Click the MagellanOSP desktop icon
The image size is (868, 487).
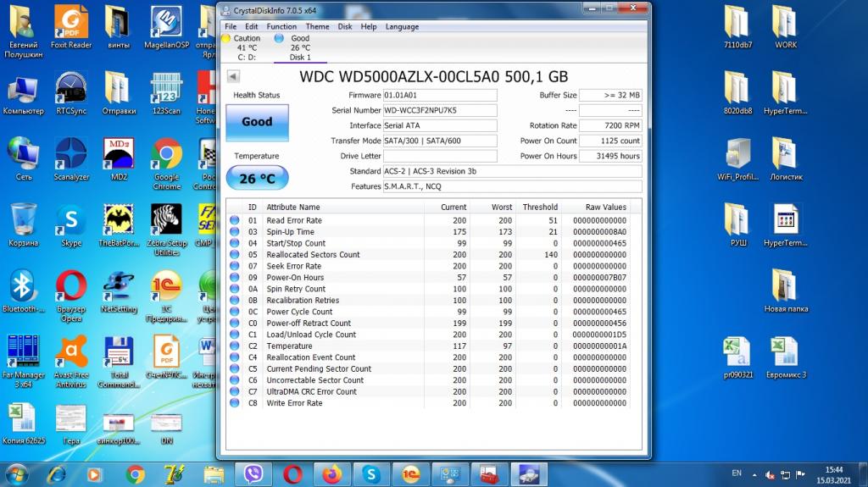coord(166,26)
